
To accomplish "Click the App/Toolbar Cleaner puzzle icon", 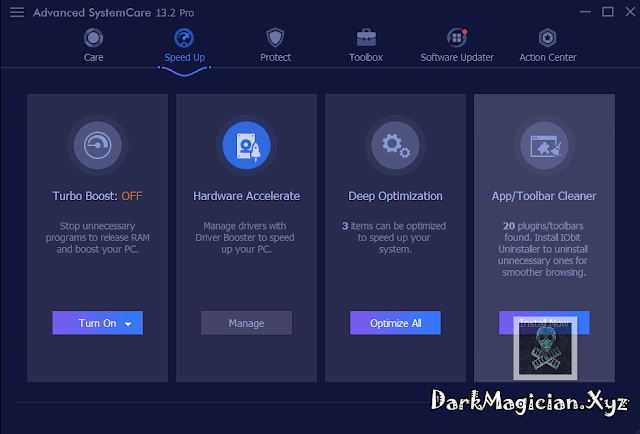I will [x=544, y=145].
